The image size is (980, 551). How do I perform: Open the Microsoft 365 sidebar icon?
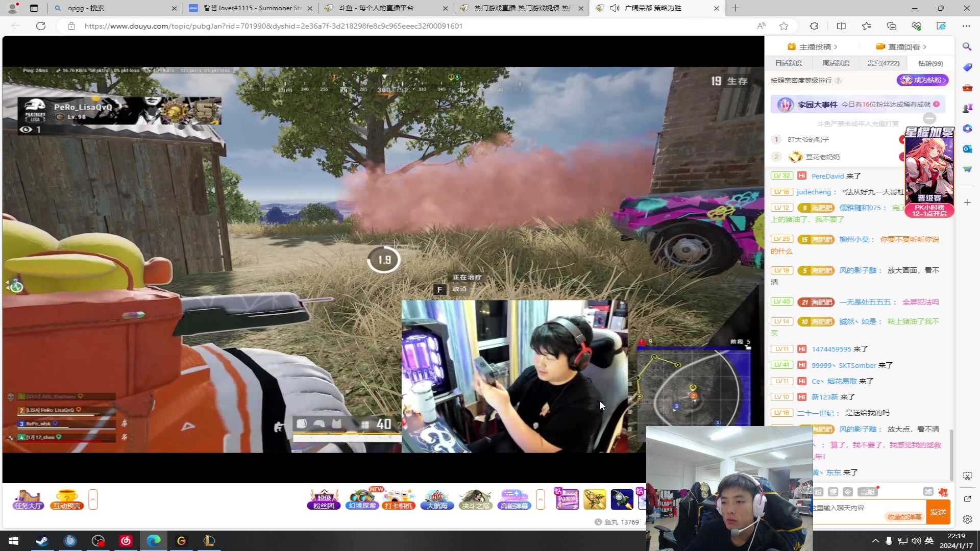[x=967, y=129]
